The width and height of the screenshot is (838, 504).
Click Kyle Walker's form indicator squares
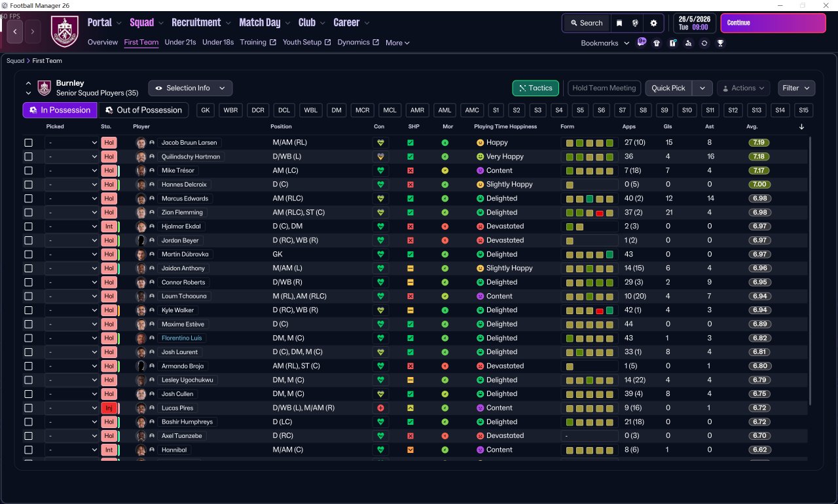589,310
